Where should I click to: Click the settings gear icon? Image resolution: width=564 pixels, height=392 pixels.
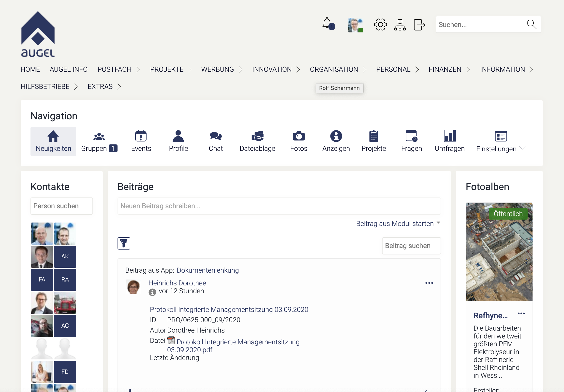click(x=380, y=25)
